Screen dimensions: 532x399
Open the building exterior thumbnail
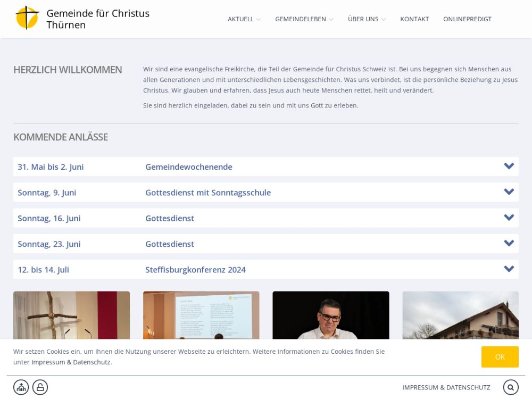[460, 315]
